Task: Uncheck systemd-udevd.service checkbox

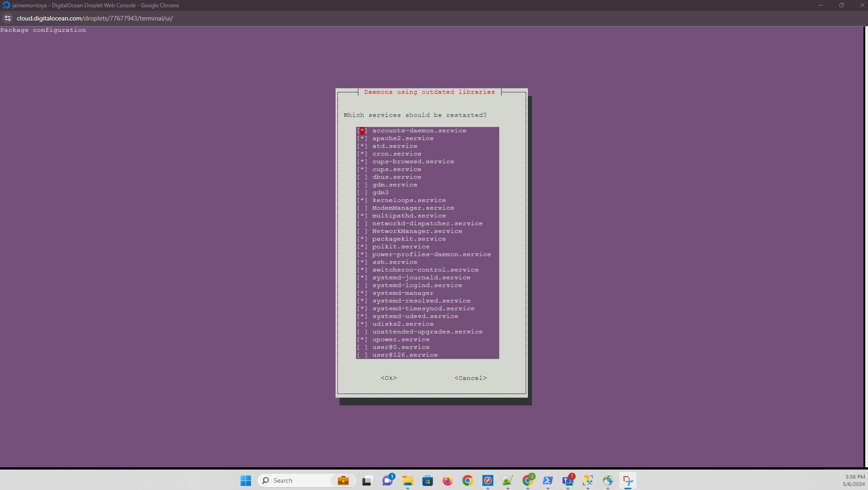Action: coord(362,316)
